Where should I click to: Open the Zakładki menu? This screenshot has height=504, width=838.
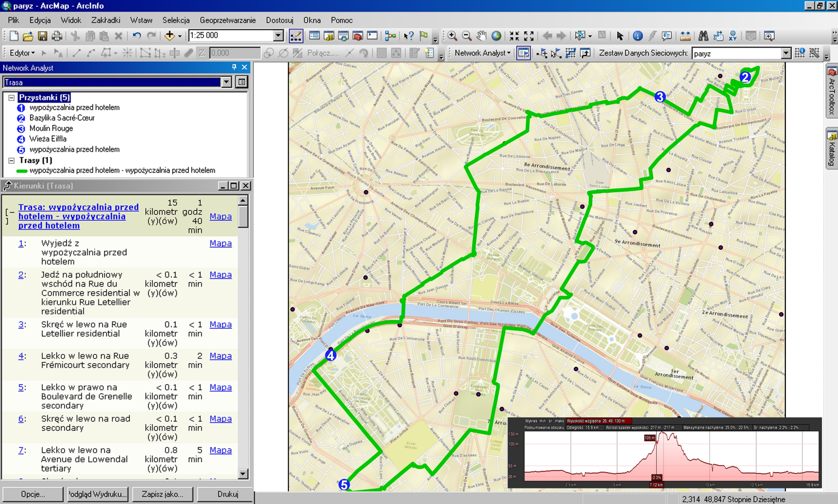106,20
